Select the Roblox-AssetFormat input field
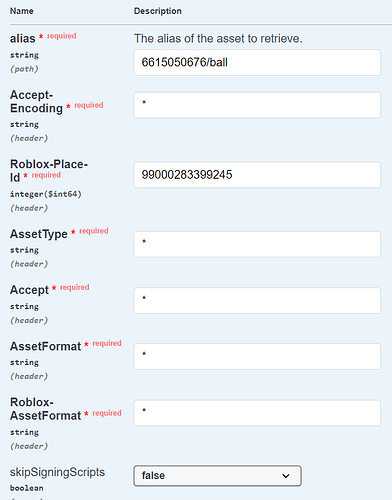The width and height of the screenshot is (392, 500). (x=257, y=413)
